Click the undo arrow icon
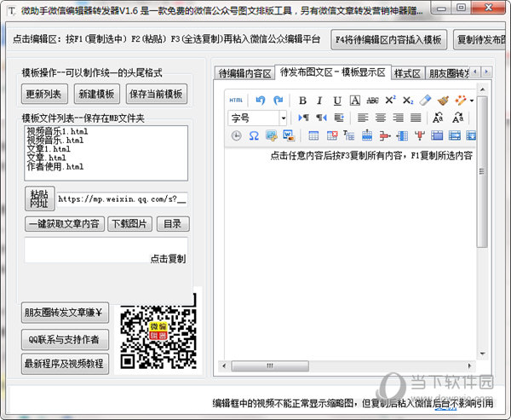Viewport: 511px width, 420px height. 260,101
